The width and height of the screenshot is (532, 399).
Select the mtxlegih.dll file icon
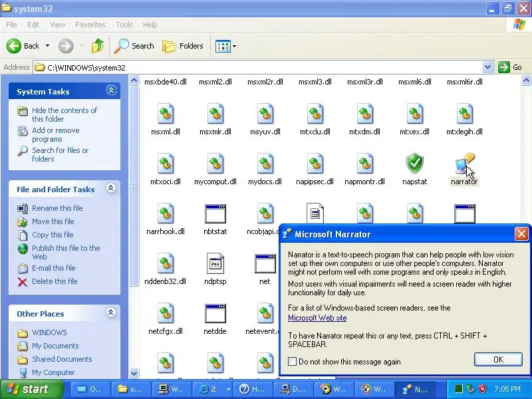point(464,114)
